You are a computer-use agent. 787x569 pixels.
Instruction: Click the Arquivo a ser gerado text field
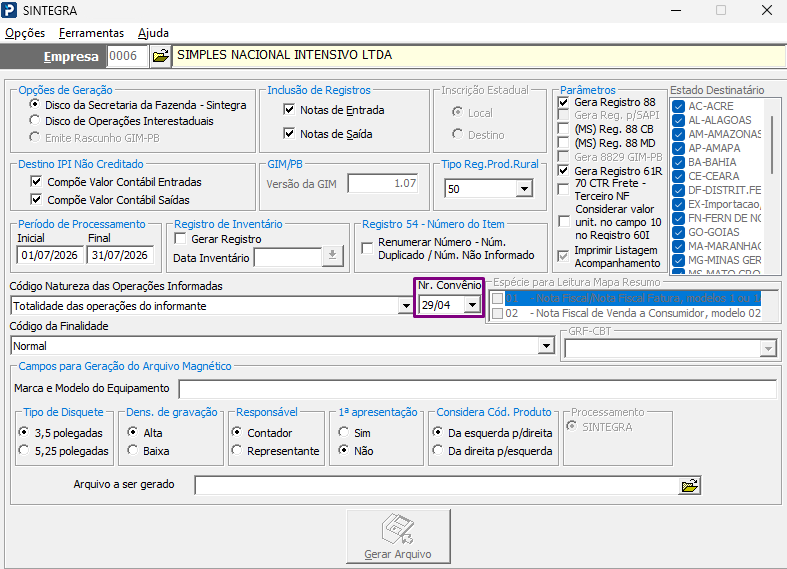[x=436, y=485]
